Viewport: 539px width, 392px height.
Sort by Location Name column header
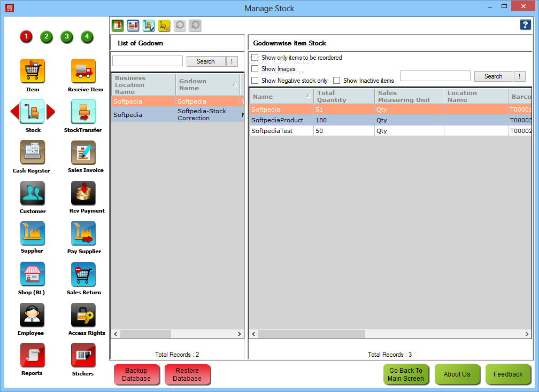(476, 97)
